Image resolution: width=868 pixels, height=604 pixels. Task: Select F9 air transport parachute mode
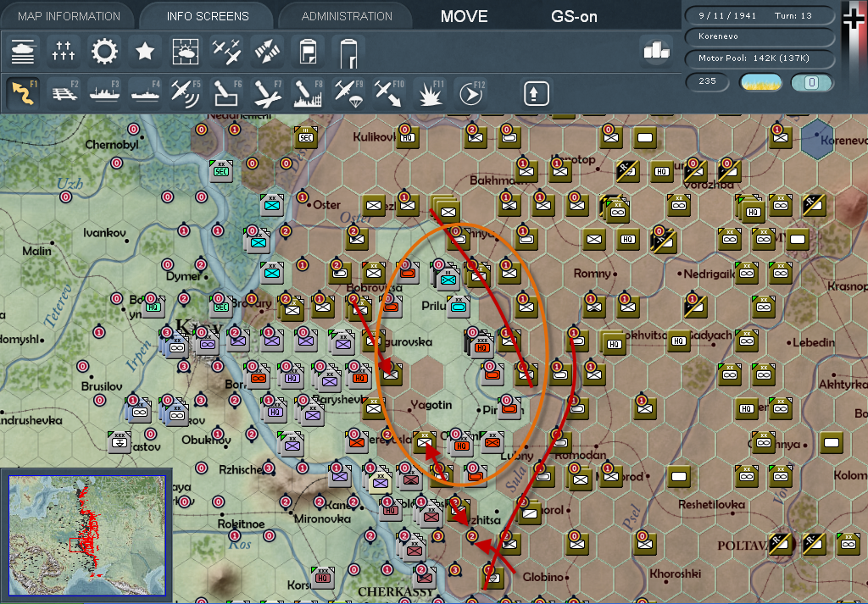click(x=348, y=92)
